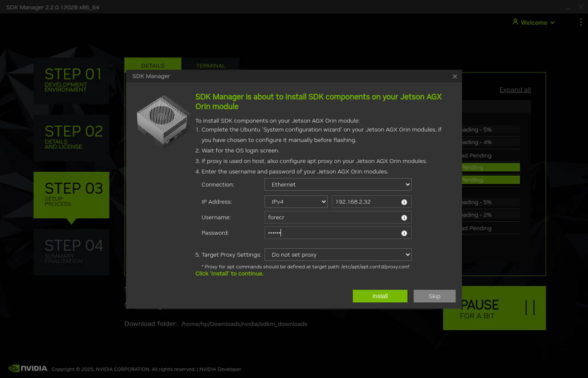
Task: Click the Password input field
Action: [338, 233]
